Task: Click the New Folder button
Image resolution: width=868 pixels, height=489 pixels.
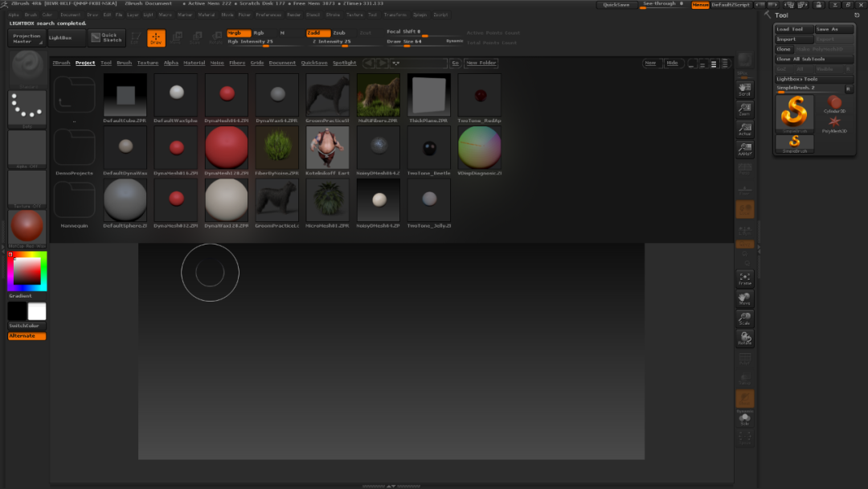Action: (x=481, y=63)
